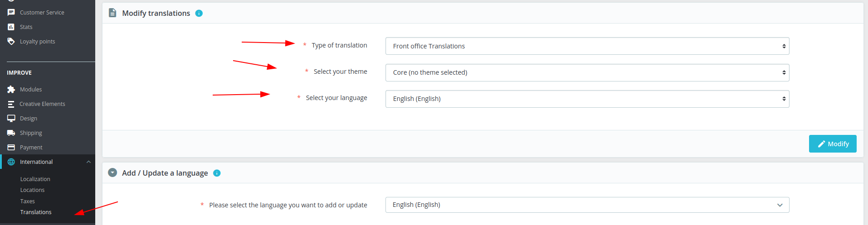Click the Payment credit card icon

[x=11, y=147]
